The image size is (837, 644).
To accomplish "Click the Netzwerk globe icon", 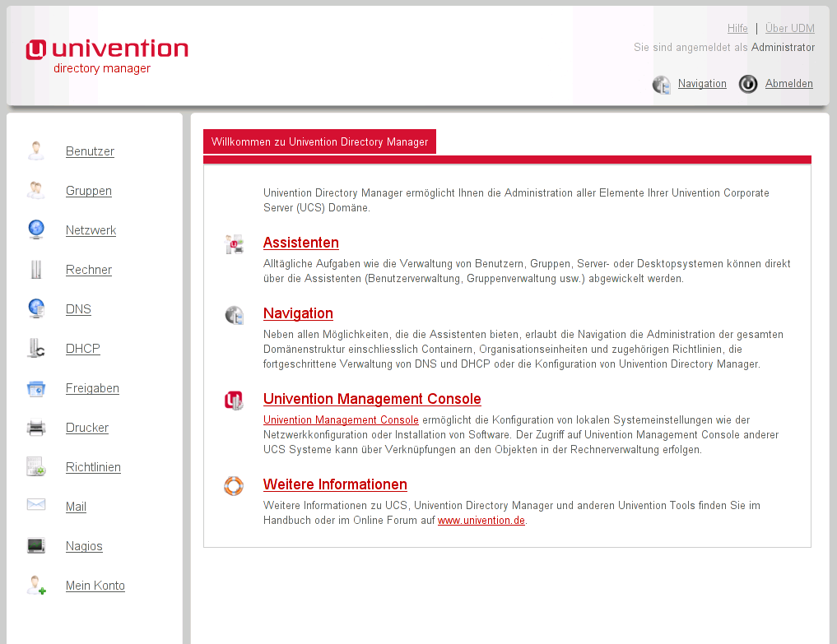I will [36, 230].
